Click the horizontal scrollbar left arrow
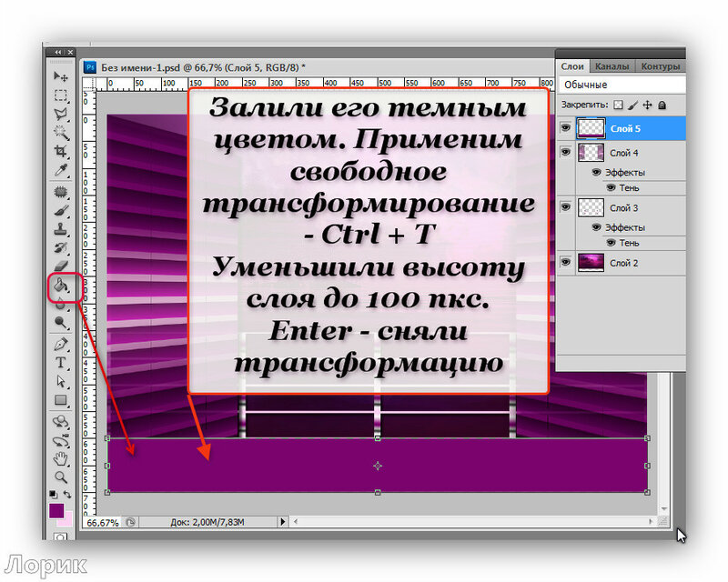728x582 pixels. (296, 522)
